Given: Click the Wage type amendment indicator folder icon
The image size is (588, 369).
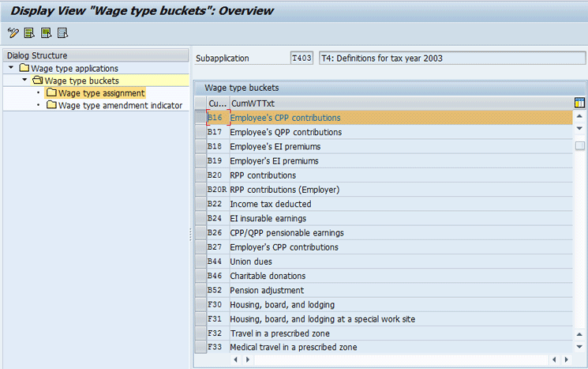Looking at the screenshot, I should point(52,106).
